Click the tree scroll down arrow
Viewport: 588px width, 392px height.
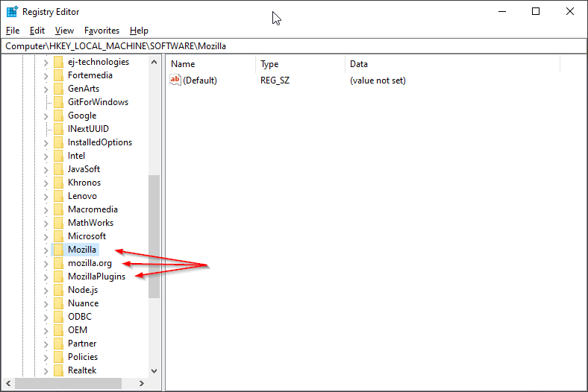click(x=154, y=370)
